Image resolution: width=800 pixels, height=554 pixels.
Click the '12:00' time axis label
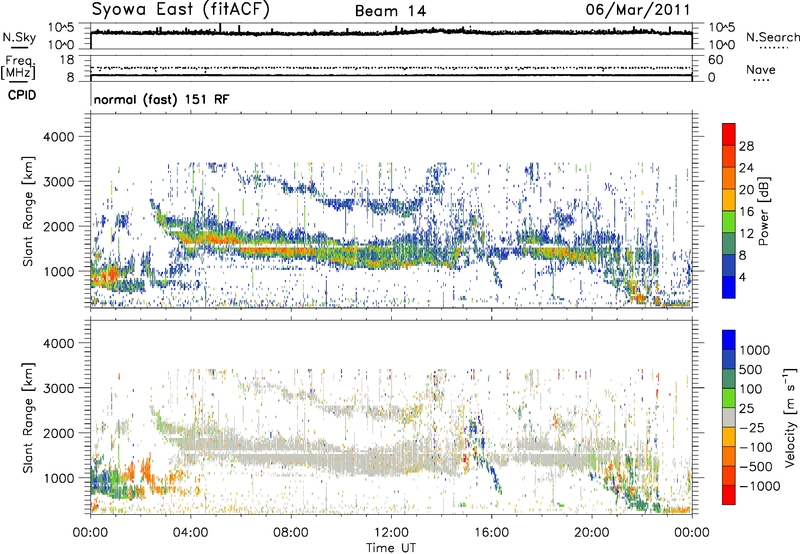tap(391, 533)
